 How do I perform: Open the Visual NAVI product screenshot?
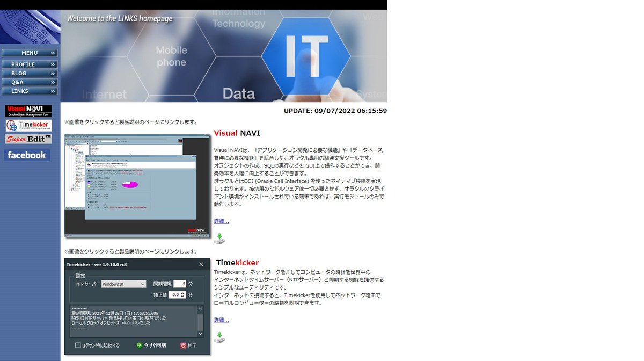(x=137, y=186)
